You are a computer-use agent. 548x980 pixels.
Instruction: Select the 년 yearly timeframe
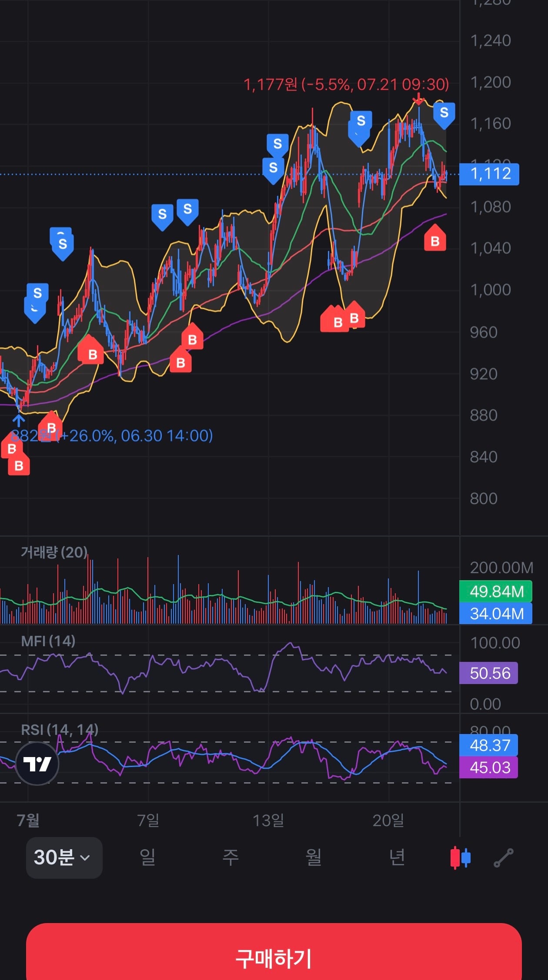[x=397, y=857]
